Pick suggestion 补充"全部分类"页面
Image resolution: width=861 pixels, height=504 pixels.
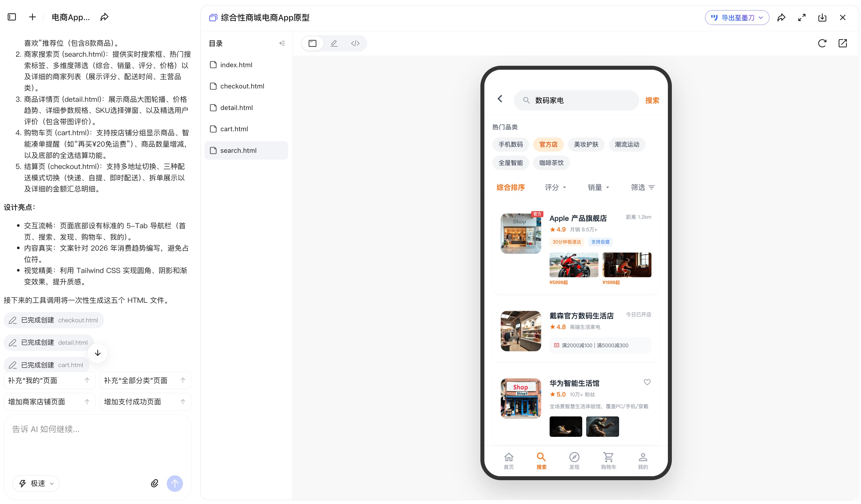[x=145, y=381]
